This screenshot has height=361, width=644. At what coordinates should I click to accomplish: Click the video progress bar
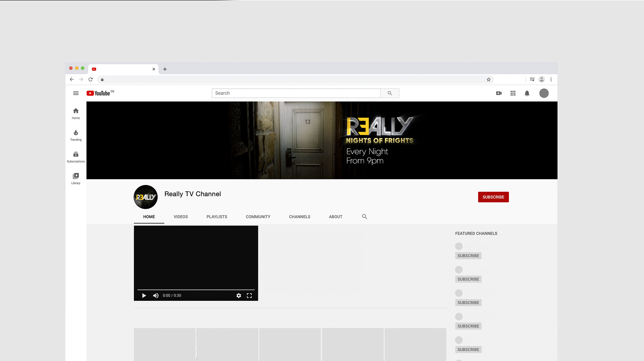coord(196,289)
